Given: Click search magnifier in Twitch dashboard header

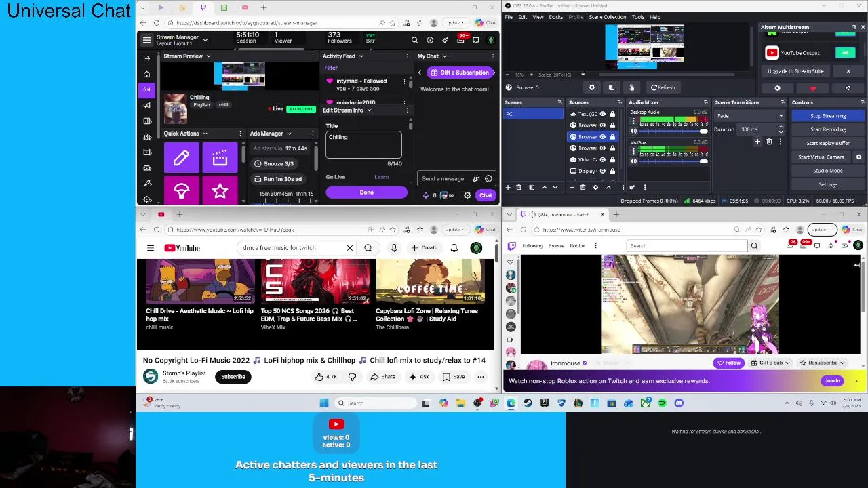Looking at the screenshot, I should coord(414,40).
